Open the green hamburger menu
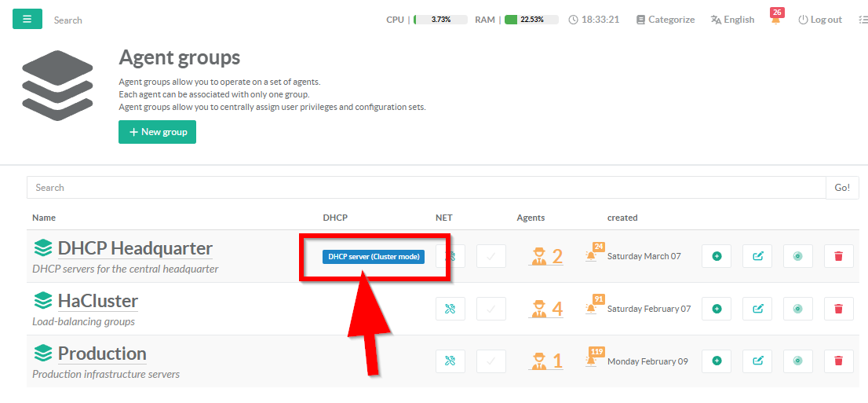The image size is (868, 403). point(27,19)
